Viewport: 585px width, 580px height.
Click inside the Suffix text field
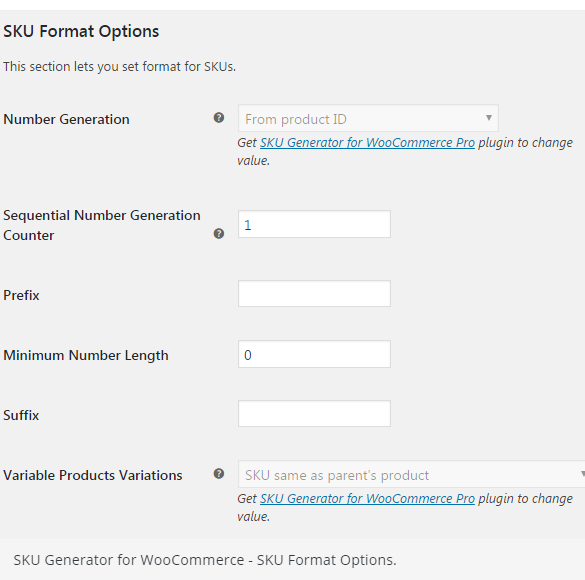[315, 414]
